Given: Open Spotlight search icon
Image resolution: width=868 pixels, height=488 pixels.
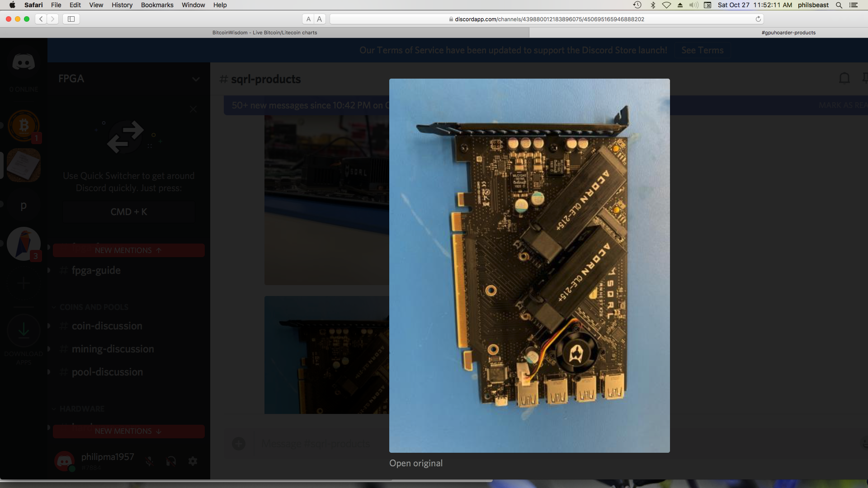Looking at the screenshot, I should click(839, 5).
